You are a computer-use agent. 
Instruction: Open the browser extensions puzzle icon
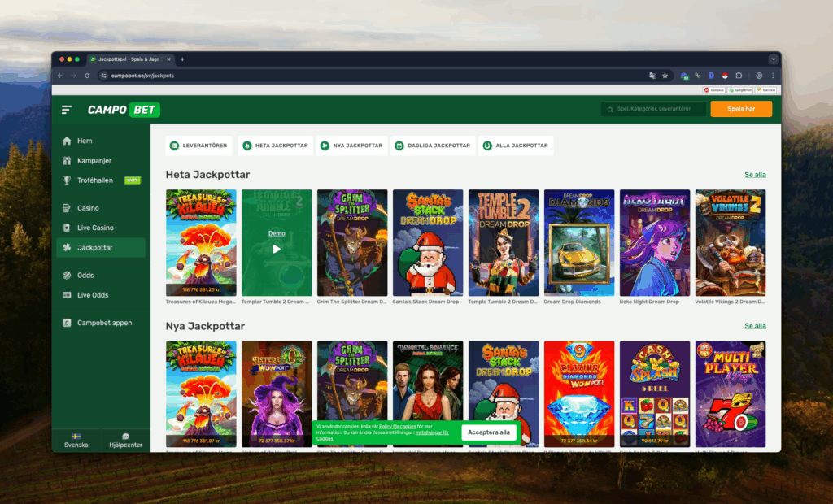739,76
